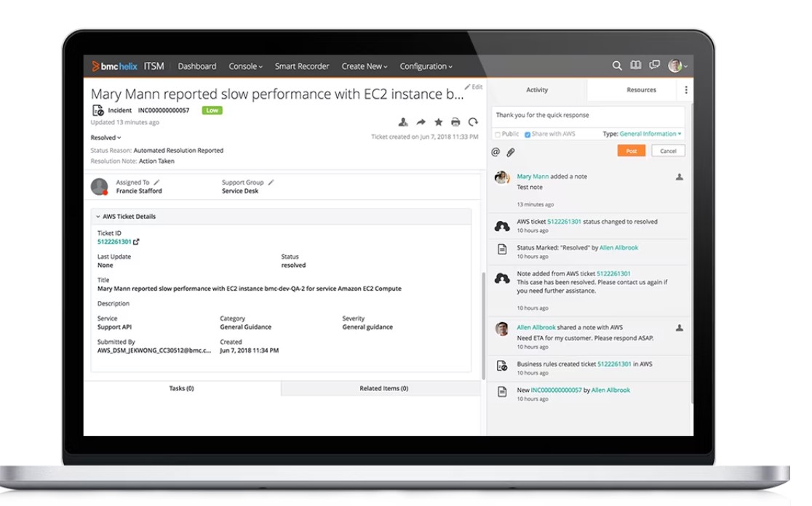Image resolution: width=812 pixels, height=506 pixels.
Task: Open the chat bubbles icon in header
Action: point(654,65)
